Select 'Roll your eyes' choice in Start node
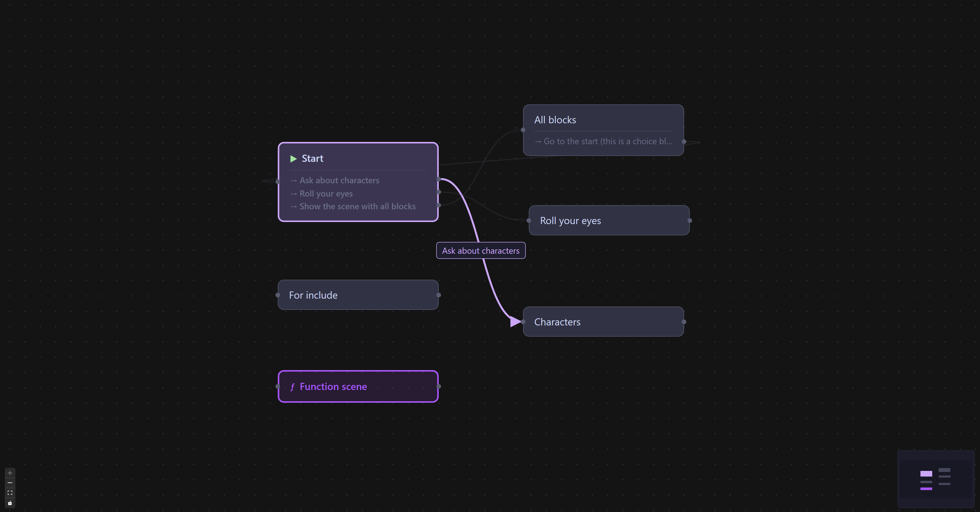The height and width of the screenshot is (512, 980). (x=326, y=193)
